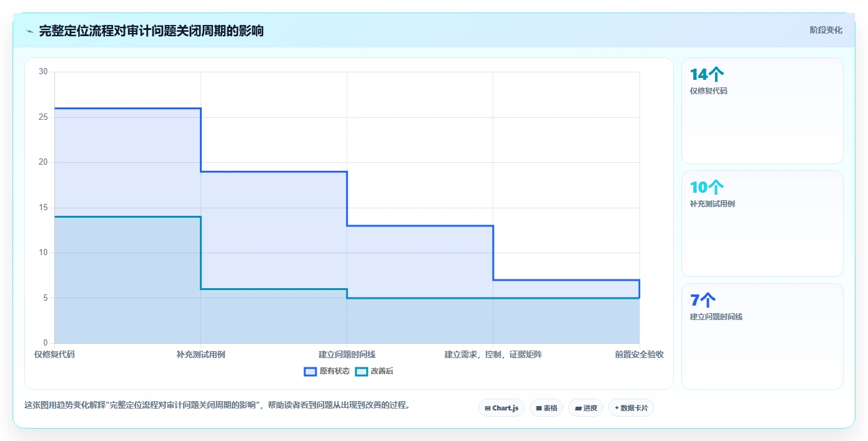Click the 阶段变化 label in header
The width and height of the screenshot is (868, 441).
tap(826, 30)
